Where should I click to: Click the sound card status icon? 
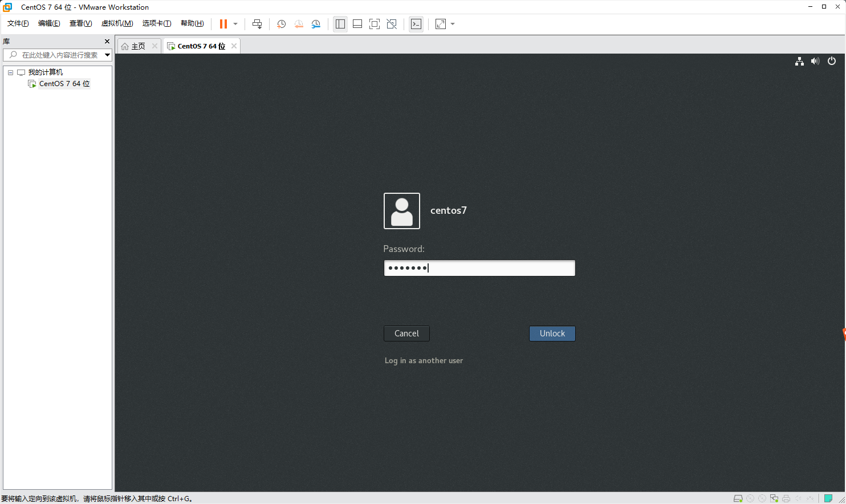point(798,498)
